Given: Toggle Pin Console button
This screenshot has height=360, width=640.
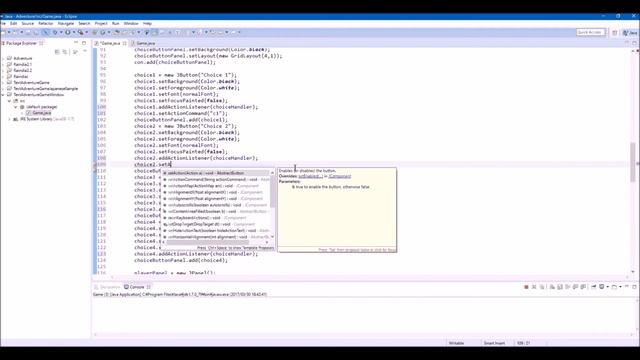Looking at the screenshot, I should coord(593,287).
